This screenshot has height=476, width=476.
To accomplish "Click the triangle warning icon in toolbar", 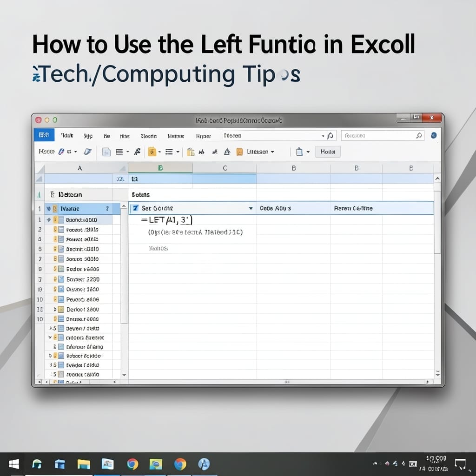I will 227,151.
